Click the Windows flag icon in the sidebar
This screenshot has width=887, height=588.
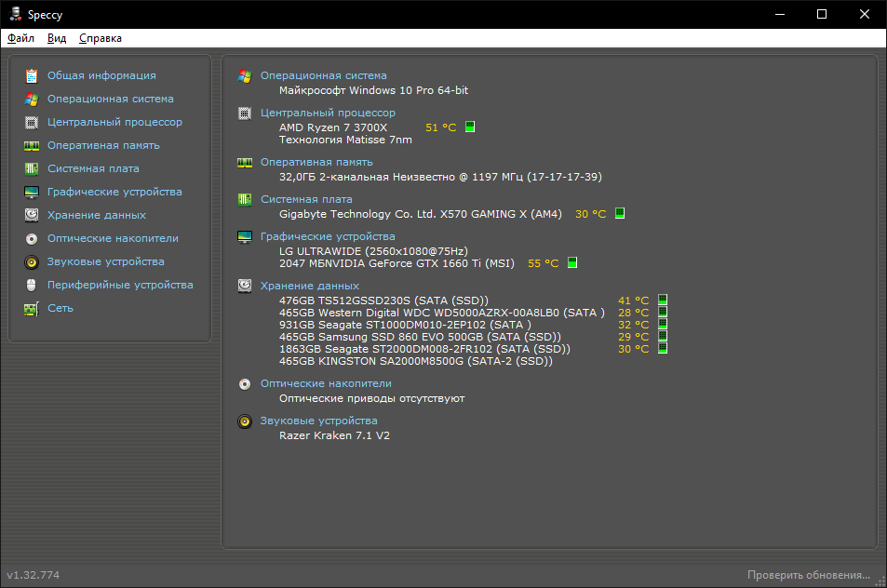coord(32,99)
